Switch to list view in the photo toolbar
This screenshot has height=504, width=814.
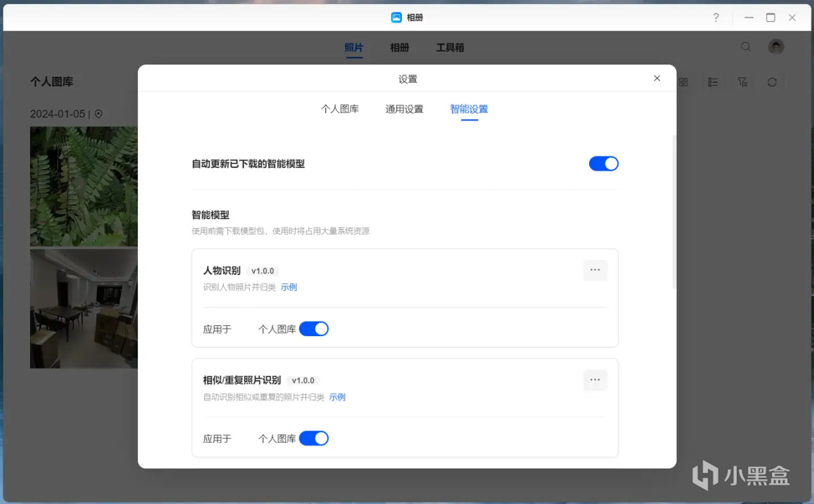coord(713,82)
